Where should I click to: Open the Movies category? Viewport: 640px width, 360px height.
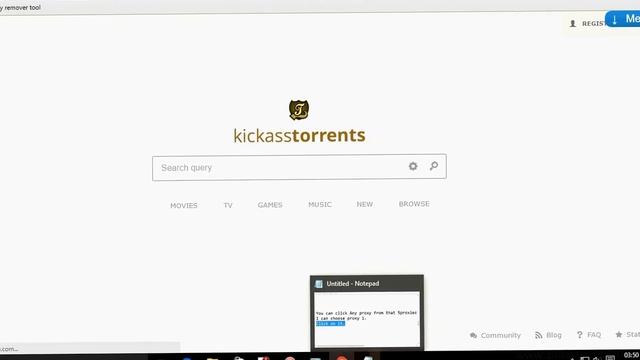[184, 205]
